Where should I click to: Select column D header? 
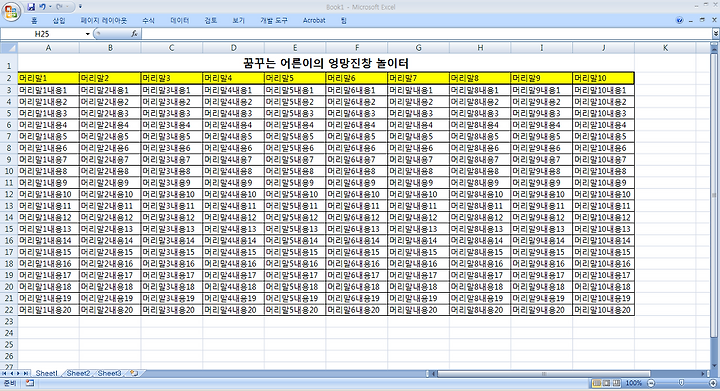[x=233, y=48]
